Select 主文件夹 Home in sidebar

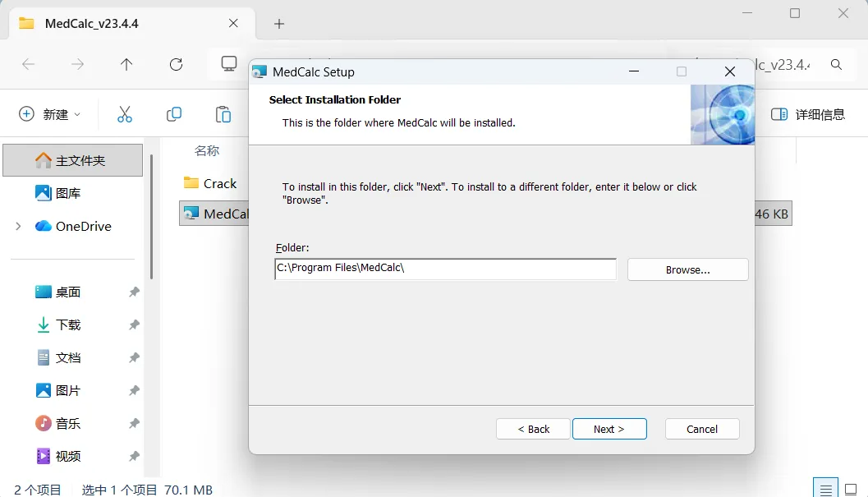tap(72, 160)
